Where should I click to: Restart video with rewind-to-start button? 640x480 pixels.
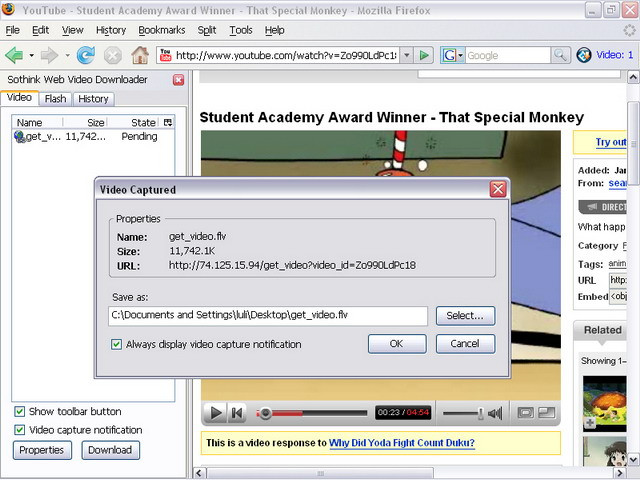[x=237, y=413]
